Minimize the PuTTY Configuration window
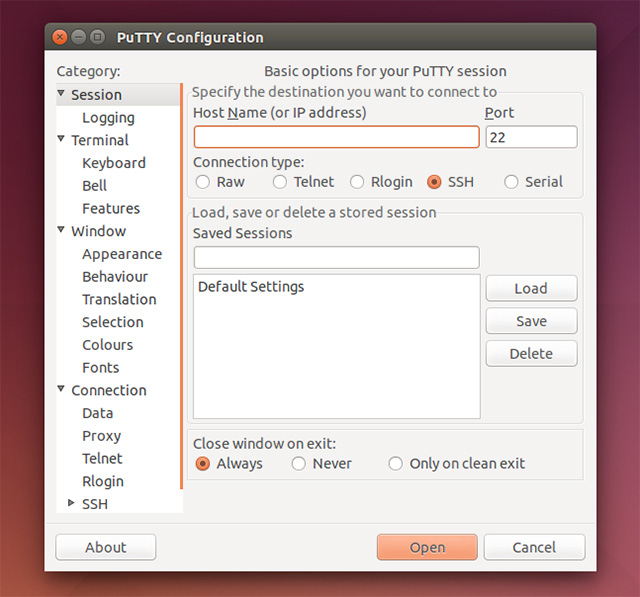Image resolution: width=640 pixels, height=597 pixels. [78, 37]
